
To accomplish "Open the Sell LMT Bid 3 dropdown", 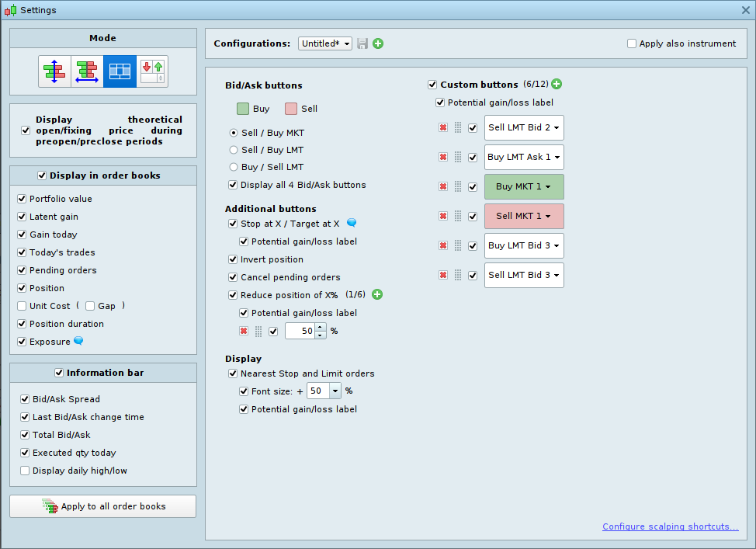I will tap(524, 275).
